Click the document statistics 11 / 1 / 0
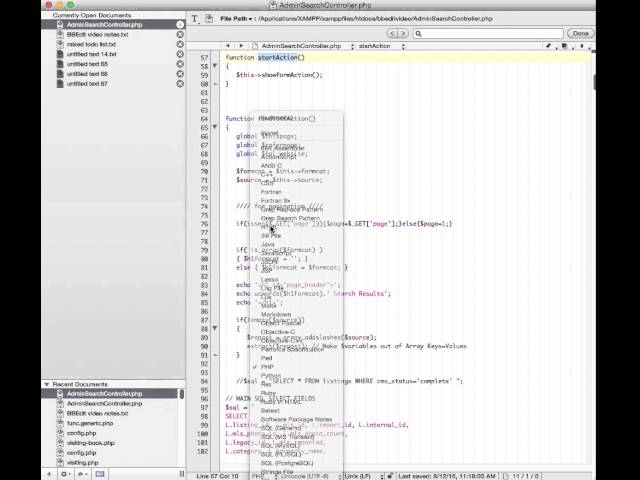This screenshot has height=480, width=640. (x=522, y=476)
